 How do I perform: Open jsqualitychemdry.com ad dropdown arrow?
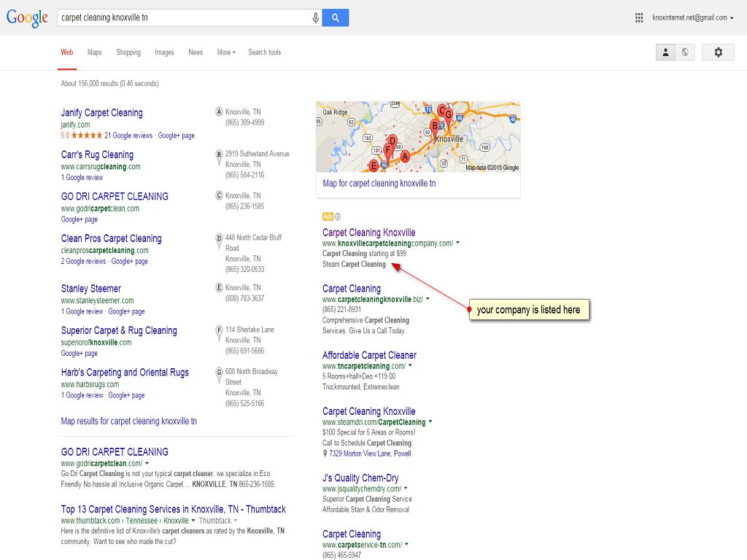[x=406, y=488]
